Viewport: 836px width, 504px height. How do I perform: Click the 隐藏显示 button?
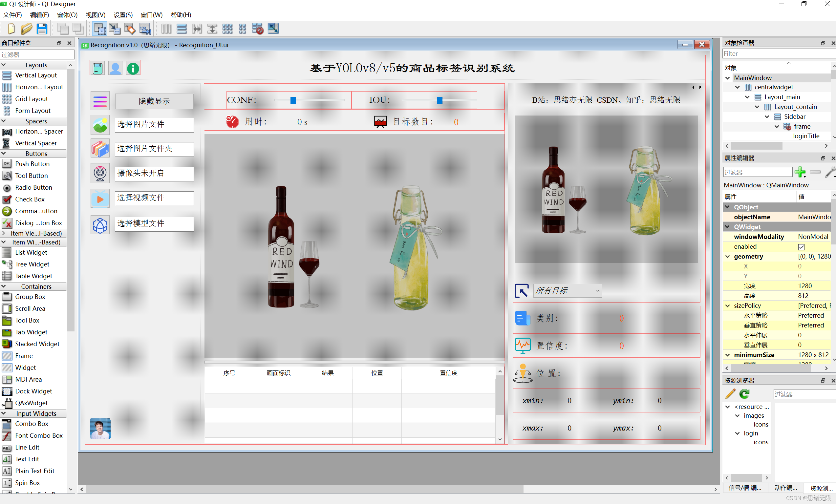154,101
